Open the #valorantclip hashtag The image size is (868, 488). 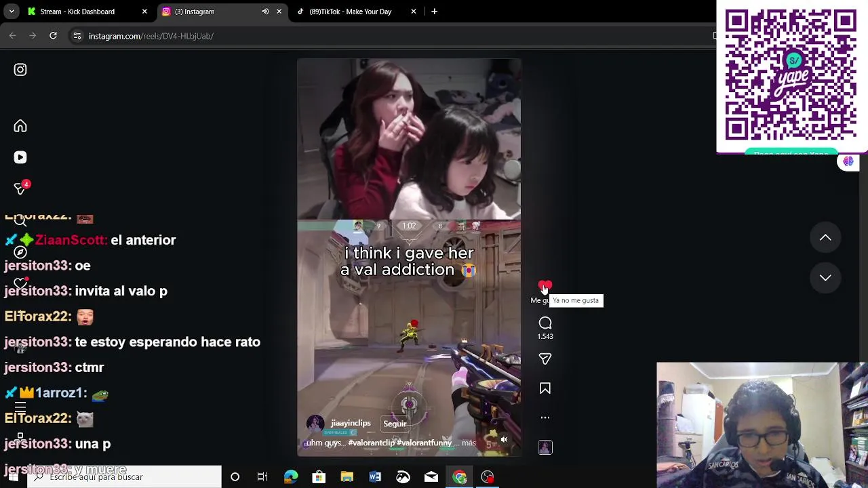(371, 443)
